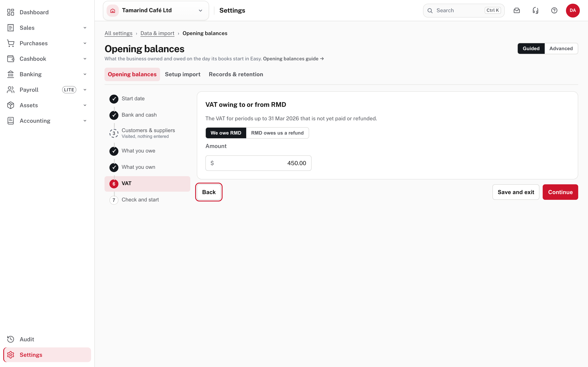Viewport: 588px width, 367px height.
Task: Switch to the Setup import tab
Action: (x=183, y=74)
